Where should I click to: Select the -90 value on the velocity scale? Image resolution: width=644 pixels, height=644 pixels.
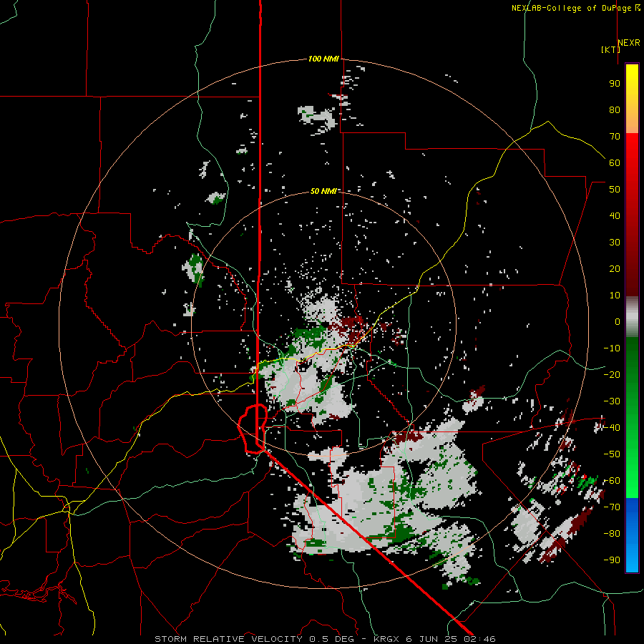[x=612, y=560]
